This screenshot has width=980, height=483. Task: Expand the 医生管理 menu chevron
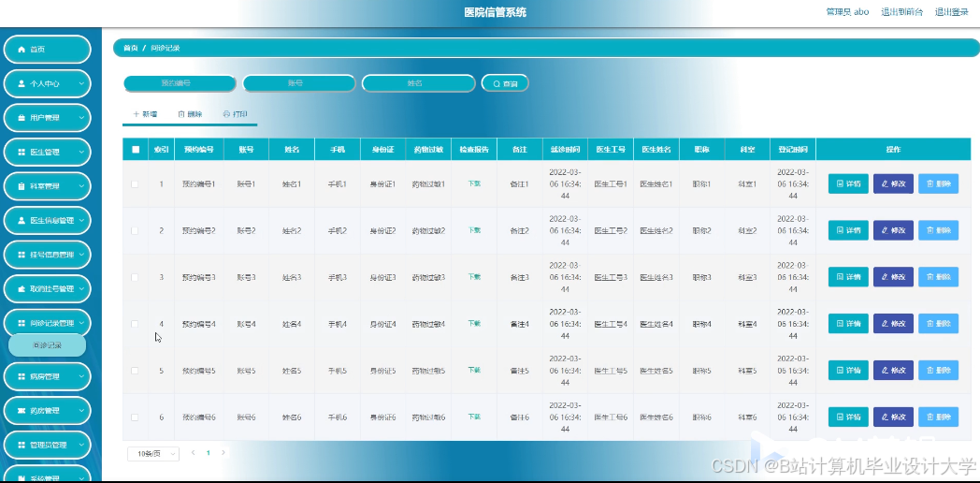[81, 152]
